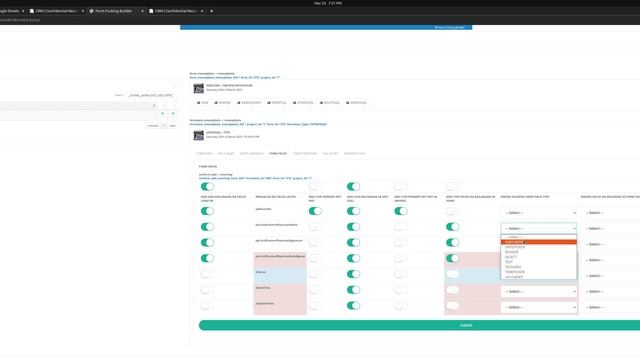Disable green toggle in the bottom table row
The height and width of the screenshot is (360, 640).
pos(353,305)
